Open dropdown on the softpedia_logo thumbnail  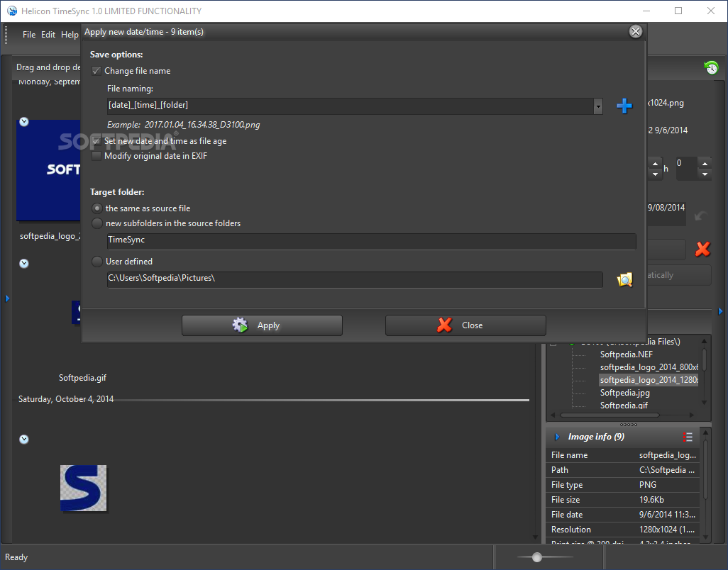(24, 122)
